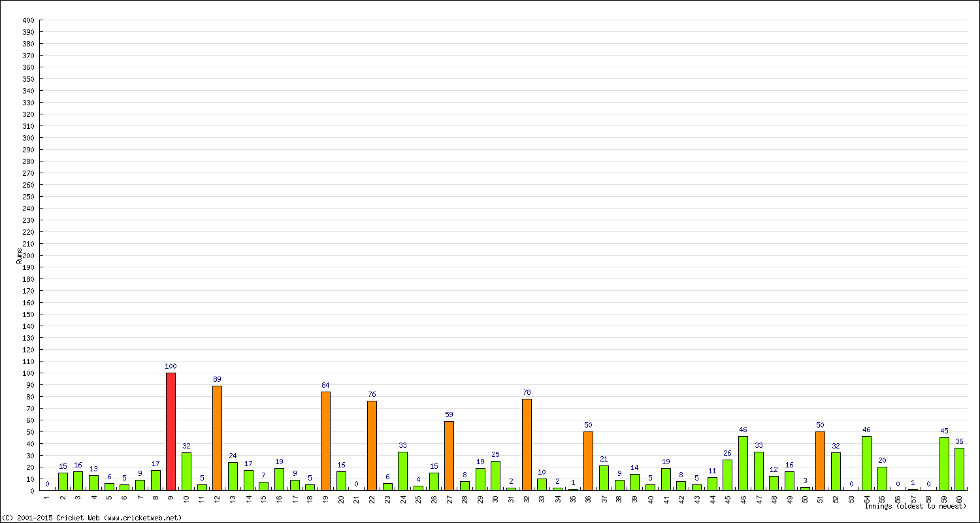Click the "Innings (oldest to newest)" axis title
The height and width of the screenshot is (523, 980).
pyautogui.click(x=915, y=506)
